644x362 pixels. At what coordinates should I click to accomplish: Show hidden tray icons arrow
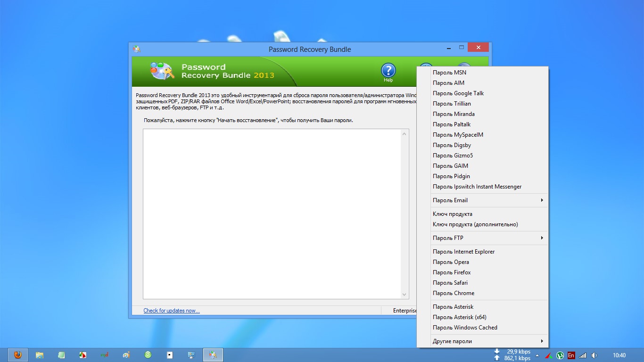tap(537, 355)
